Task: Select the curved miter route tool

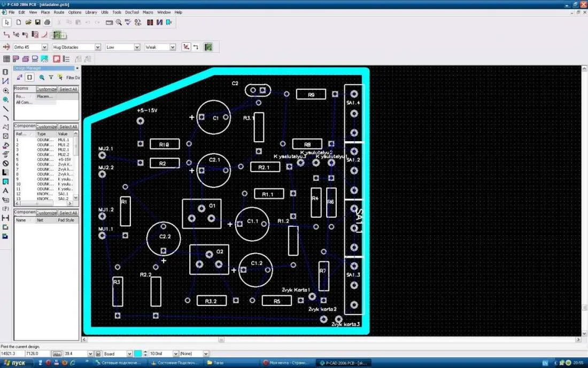Action: tap(44, 35)
